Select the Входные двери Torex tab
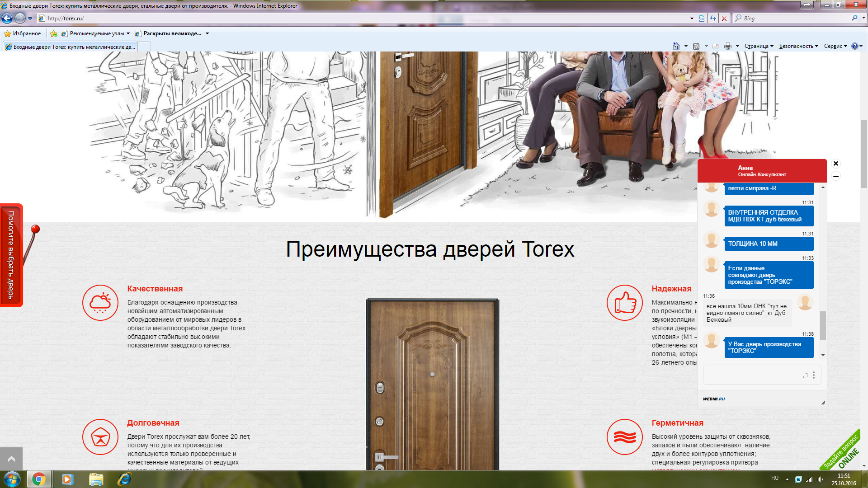 coord(70,47)
